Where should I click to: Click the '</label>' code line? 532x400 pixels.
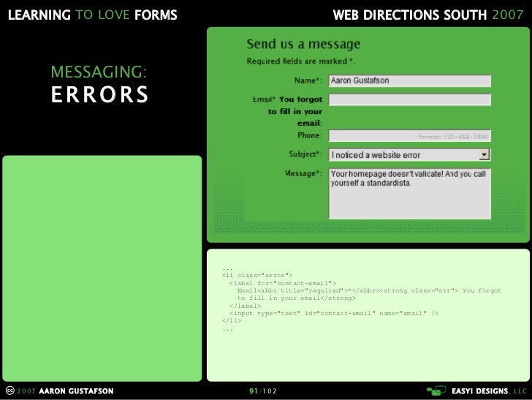pyautogui.click(x=245, y=306)
